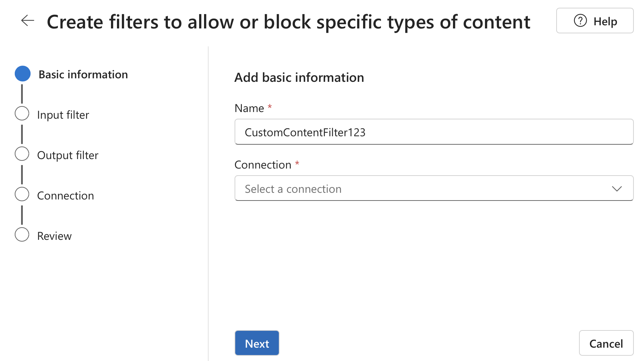
Task: Open the Select a connection dropdown
Action: click(434, 188)
